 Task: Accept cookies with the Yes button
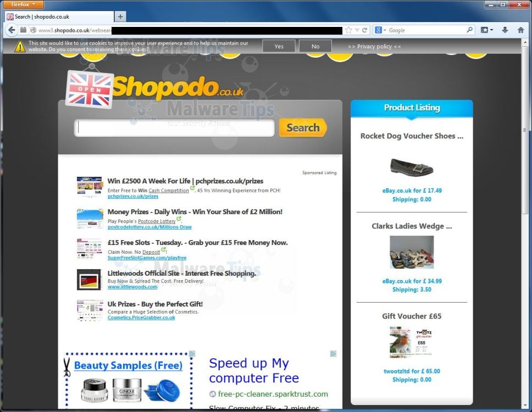279,46
